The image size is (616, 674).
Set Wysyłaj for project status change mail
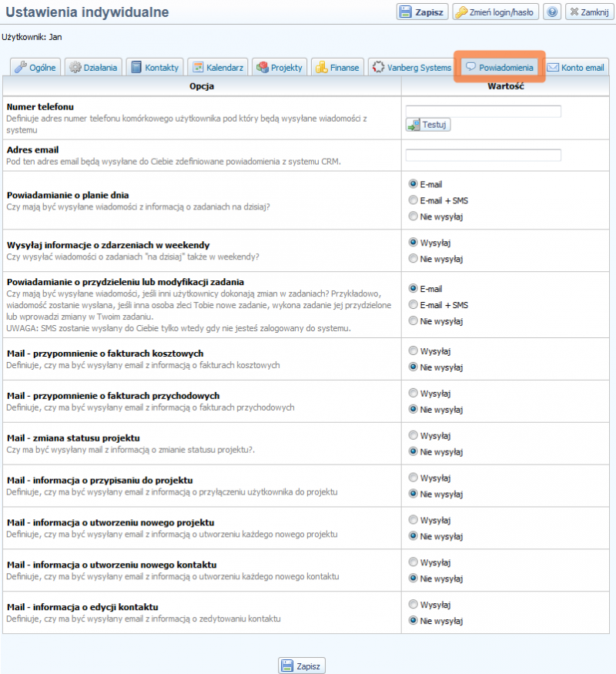(413, 436)
